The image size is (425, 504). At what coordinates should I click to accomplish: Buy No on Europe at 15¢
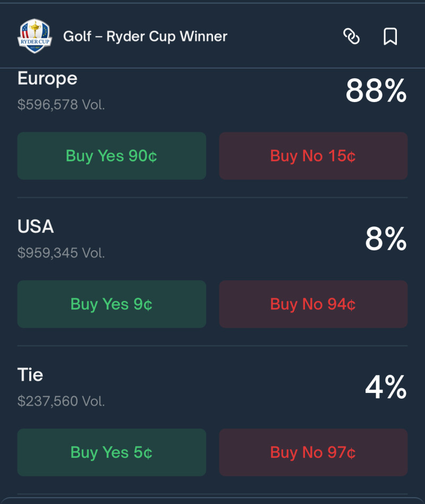313,156
